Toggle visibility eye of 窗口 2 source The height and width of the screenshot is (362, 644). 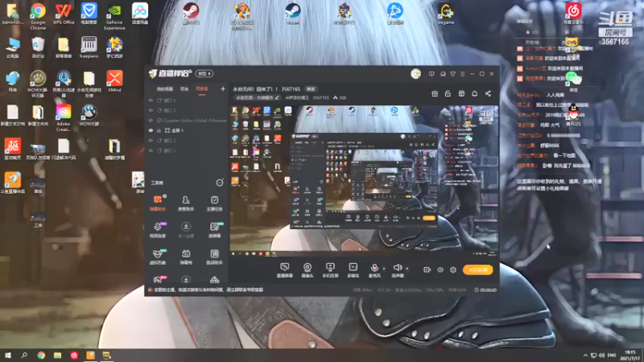(151, 140)
